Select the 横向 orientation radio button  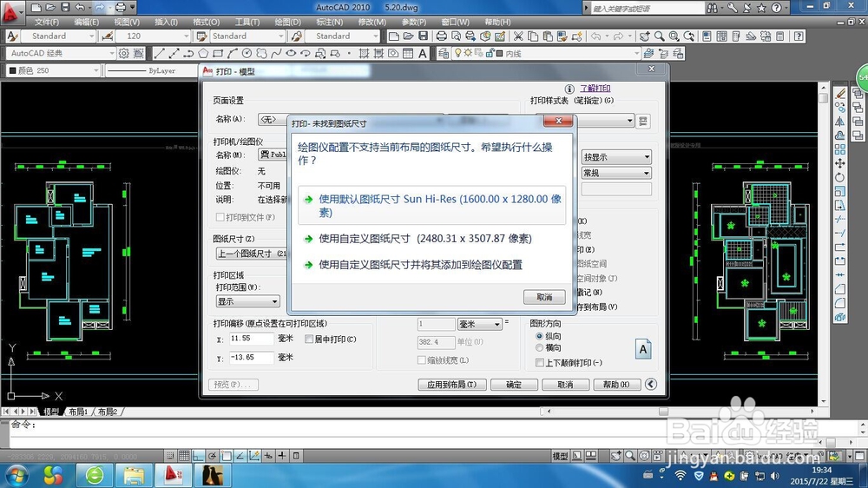pyautogui.click(x=539, y=348)
